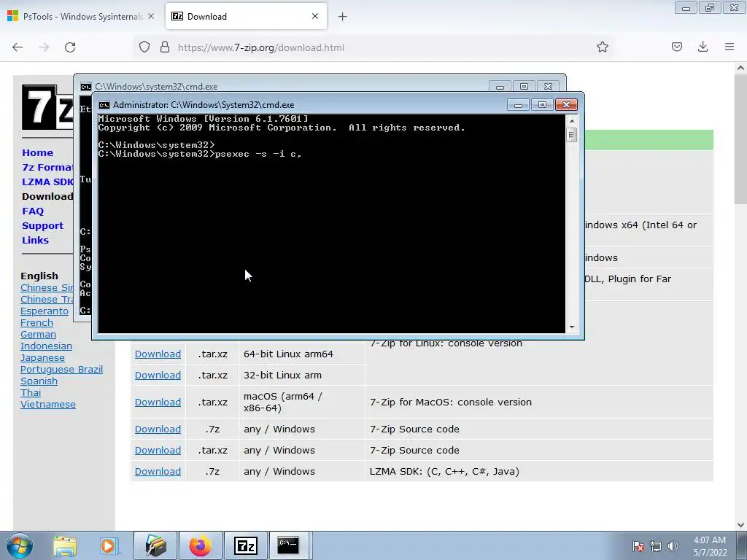Switch to Firefox in the taskbar
Image resolution: width=747 pixels, height=560 pixels.
(200, 545)
